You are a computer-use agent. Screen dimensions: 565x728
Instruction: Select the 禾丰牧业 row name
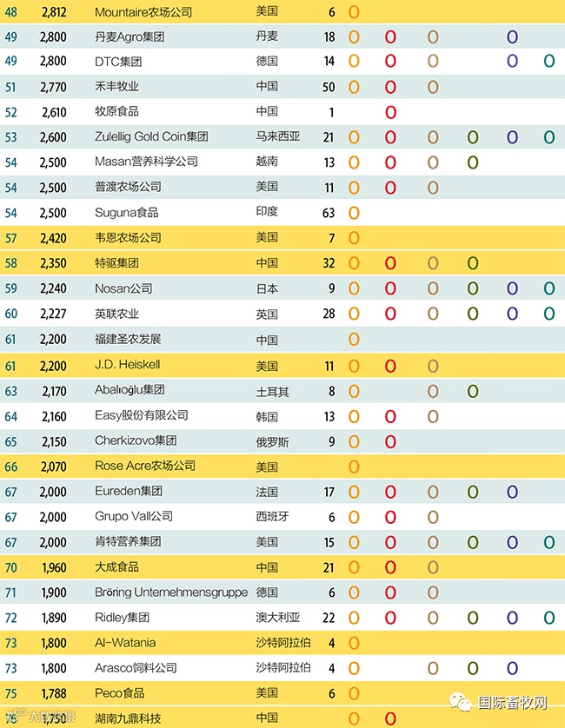[116, 86]
